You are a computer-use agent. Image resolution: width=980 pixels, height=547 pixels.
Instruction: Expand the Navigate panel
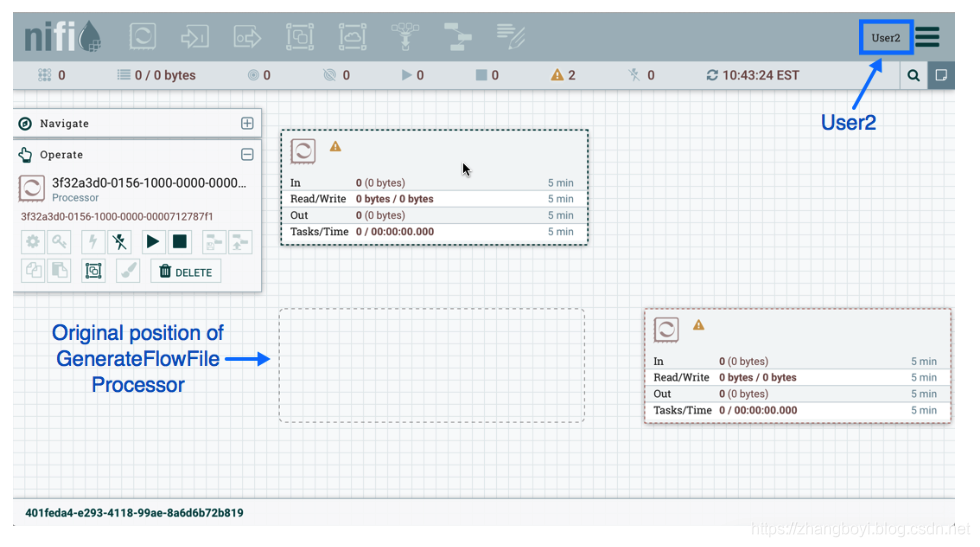248,123
